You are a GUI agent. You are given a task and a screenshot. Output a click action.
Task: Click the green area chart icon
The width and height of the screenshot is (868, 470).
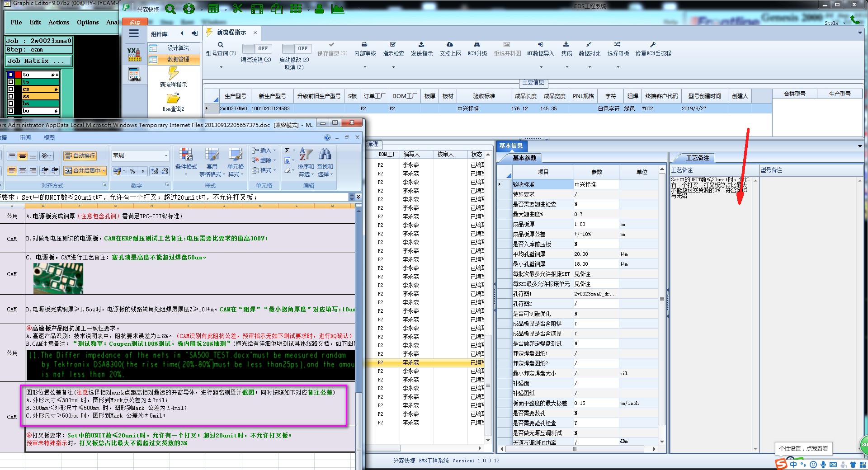click(337, 9)
